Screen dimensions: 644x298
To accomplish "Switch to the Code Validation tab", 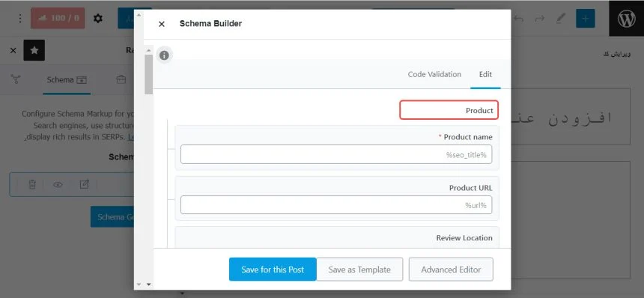I will (434, 74).
